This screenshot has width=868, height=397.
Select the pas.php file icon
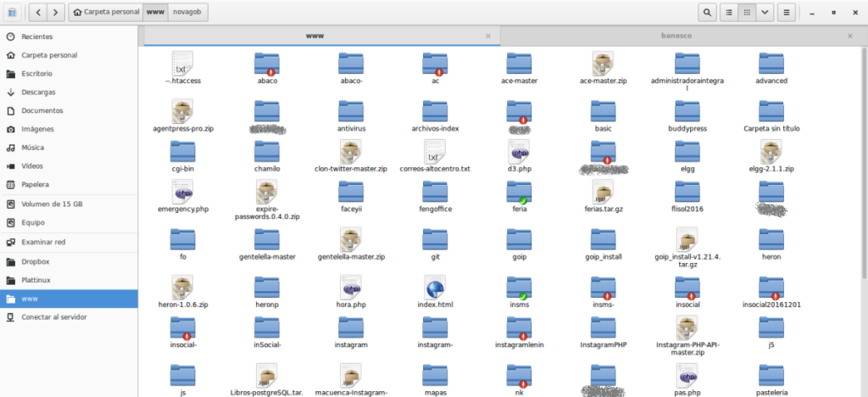click(x=687, y=376)
